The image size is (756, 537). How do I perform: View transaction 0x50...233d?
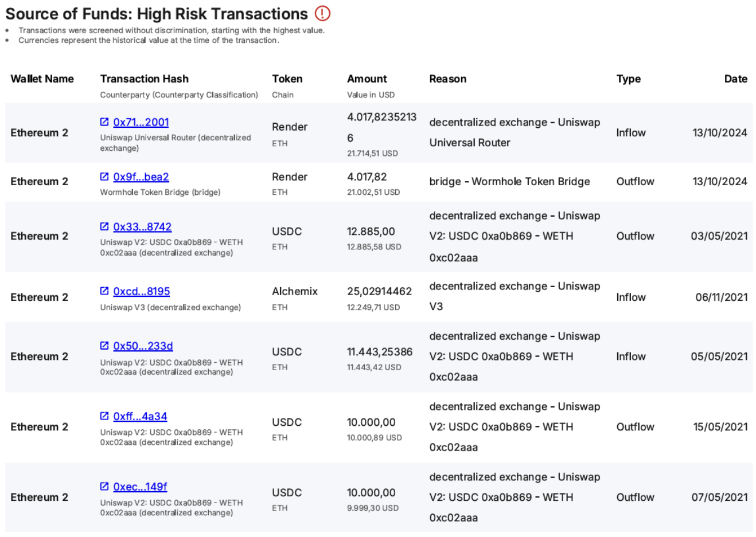[143, 346]
